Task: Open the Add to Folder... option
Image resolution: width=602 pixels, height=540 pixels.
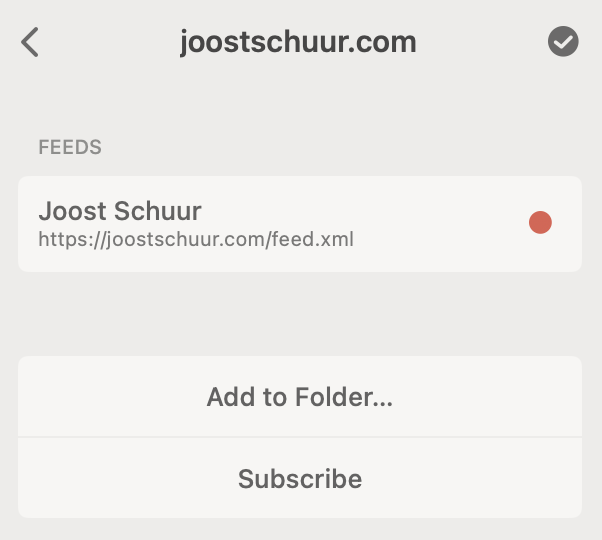Action: click(300, 397)
